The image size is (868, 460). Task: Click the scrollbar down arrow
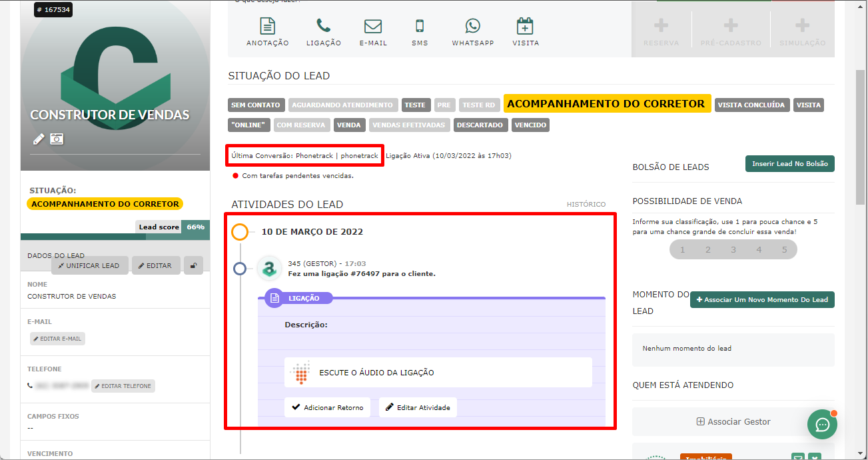click(860, 453)
